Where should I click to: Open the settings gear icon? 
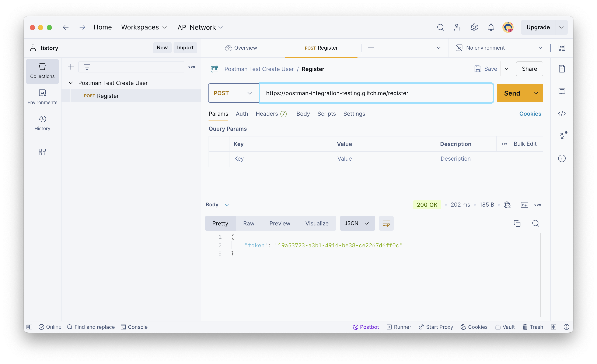pyautogui.click(x=474, y=27)
